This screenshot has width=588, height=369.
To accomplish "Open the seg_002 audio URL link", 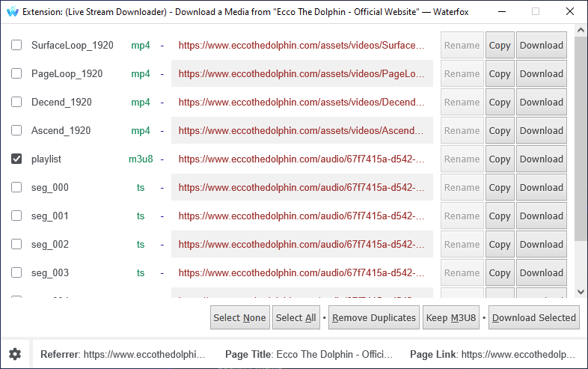I will coord(301,244).
